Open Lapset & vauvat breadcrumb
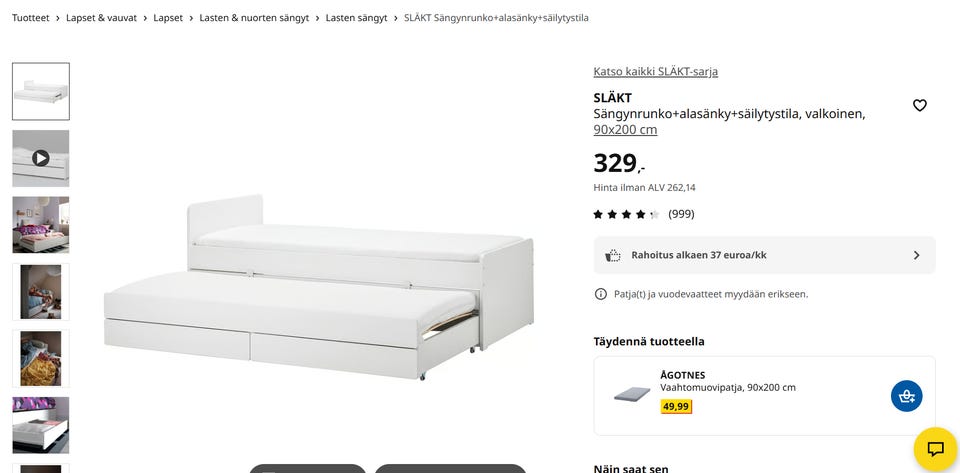The width and height of the screenshot is (960, 473). (101, 18)
